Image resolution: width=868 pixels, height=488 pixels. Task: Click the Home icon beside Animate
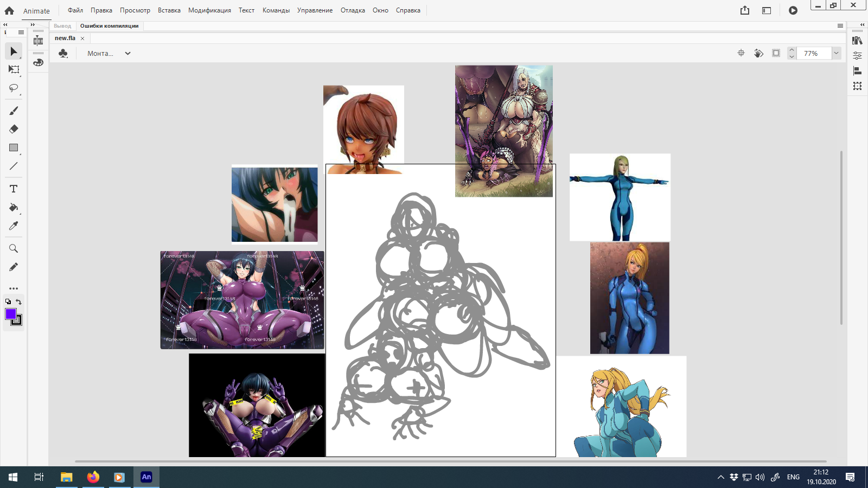click(x=9, y=11)
